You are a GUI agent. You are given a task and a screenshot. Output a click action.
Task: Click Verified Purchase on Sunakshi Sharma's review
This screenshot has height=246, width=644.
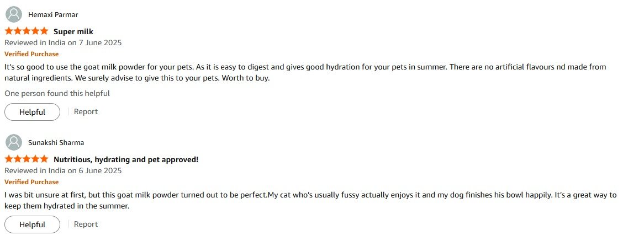click(31, 182)
